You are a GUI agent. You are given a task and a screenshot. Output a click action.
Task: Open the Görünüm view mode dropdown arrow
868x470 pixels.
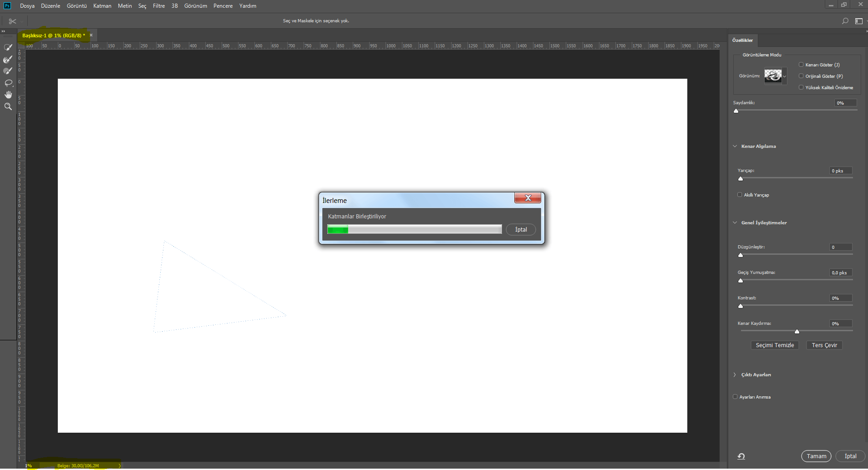(784, 76)
